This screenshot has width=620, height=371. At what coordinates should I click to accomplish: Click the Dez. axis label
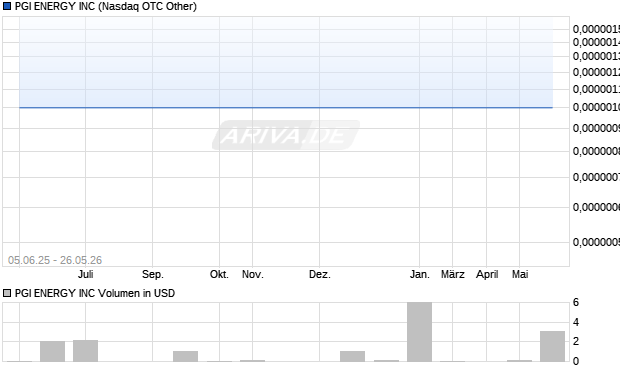coord(319,274)
